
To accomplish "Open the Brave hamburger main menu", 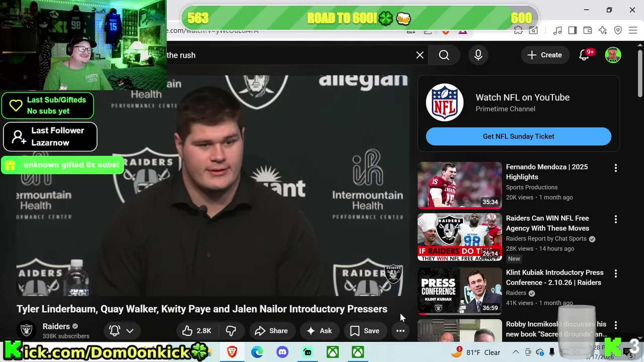I will 633,31.
